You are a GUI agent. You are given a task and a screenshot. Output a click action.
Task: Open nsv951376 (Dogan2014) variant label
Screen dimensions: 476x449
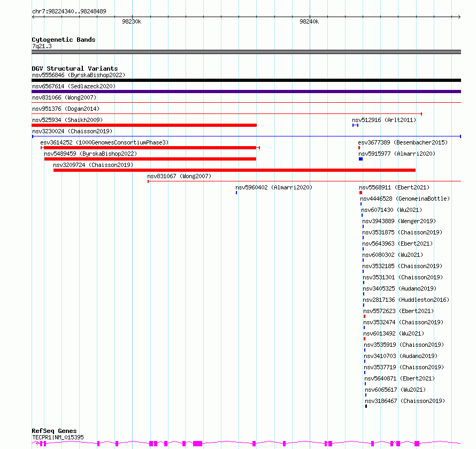[66, 109]
